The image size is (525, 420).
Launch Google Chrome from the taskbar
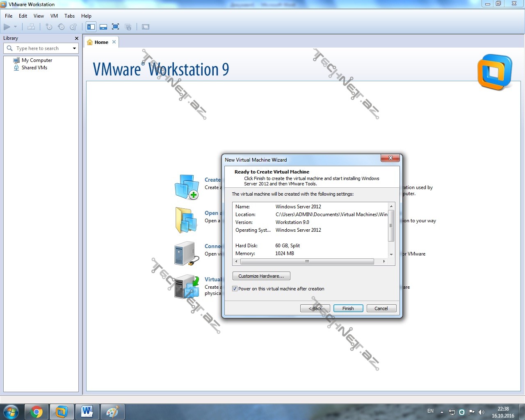(37, 411)
